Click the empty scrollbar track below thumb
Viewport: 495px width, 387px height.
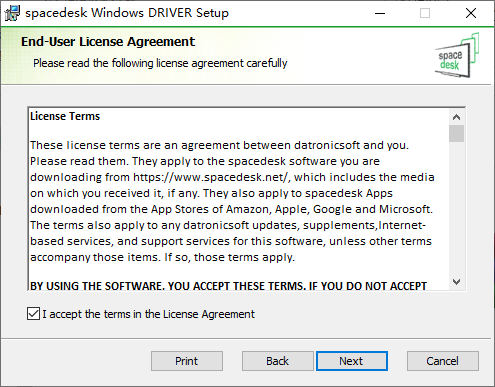(x=456, y=208)
